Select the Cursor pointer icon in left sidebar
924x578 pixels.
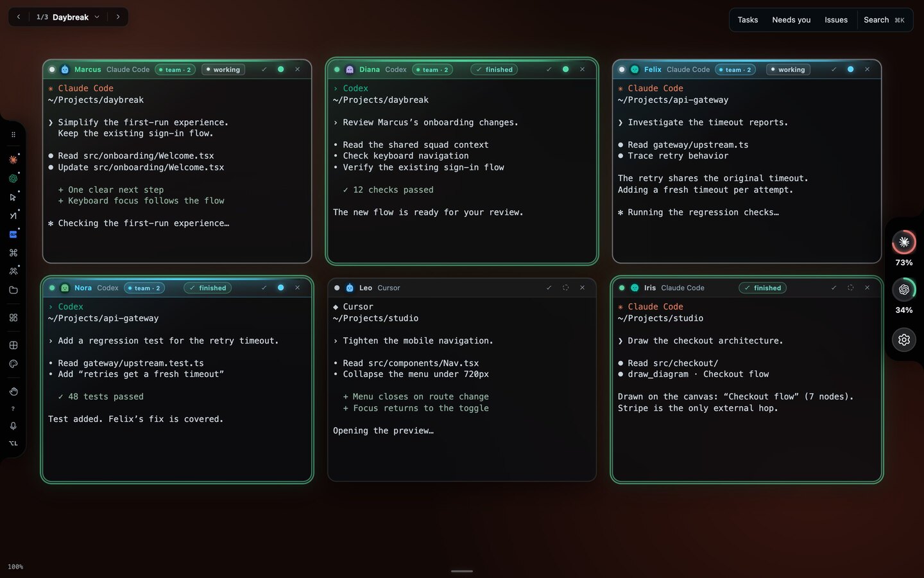point(13,197)
